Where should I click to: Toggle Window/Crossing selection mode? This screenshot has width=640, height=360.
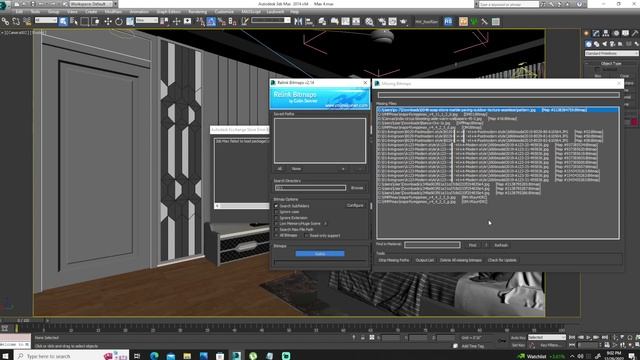96,22
